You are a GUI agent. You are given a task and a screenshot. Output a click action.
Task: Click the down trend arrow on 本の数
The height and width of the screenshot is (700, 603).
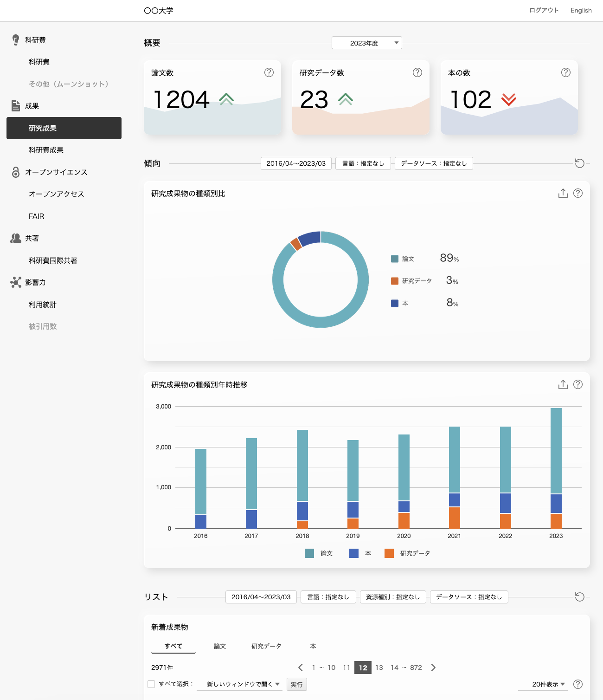[x=509, y=99]
